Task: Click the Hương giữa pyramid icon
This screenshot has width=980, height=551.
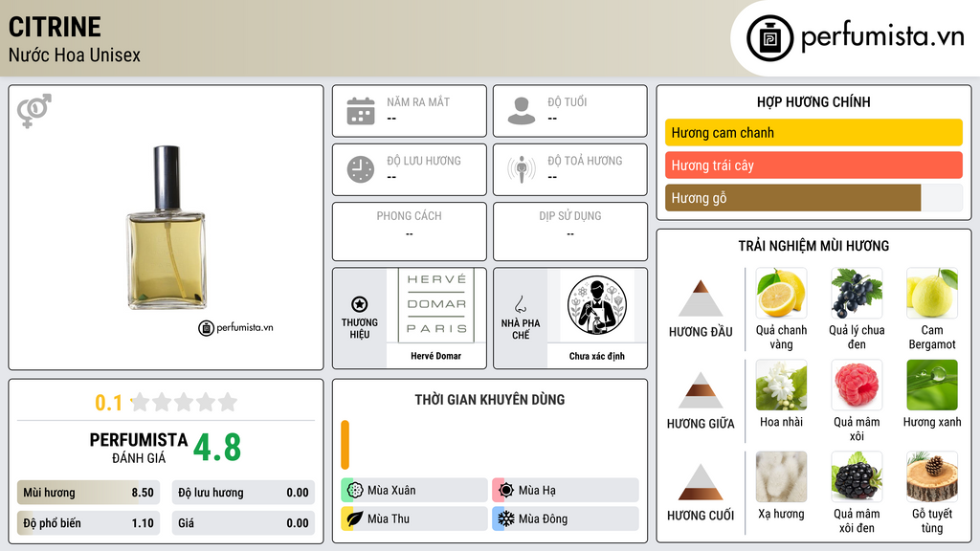Action: pos(701,390)
